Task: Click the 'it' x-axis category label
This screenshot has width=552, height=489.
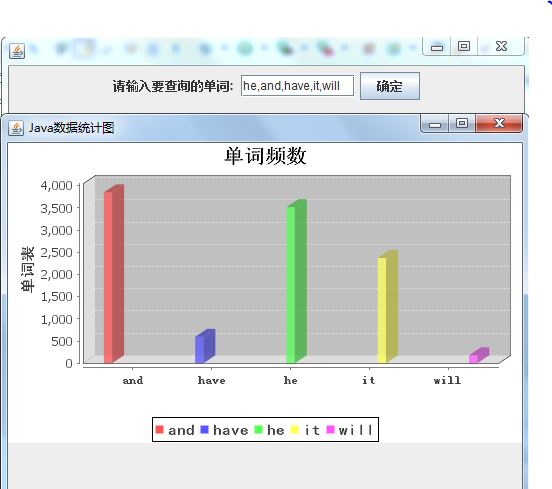Action: click(369, 380)
